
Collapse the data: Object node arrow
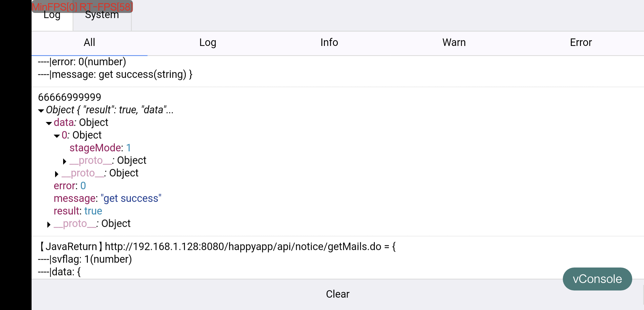(49, 123)
